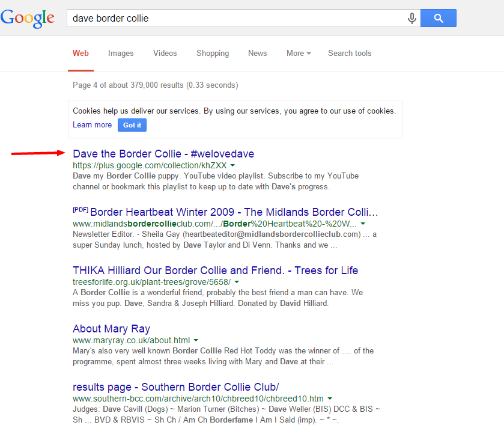The image size is (504, 434).
Task: Click the snippet listing Judges: Dave Cavill
Action: click(226, 414)
